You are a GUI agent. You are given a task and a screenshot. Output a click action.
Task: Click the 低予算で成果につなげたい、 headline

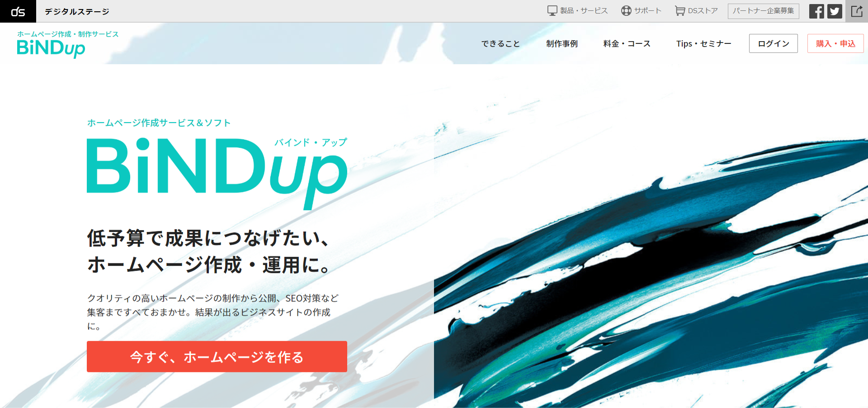pyautogui.click(x=209, y=238)
